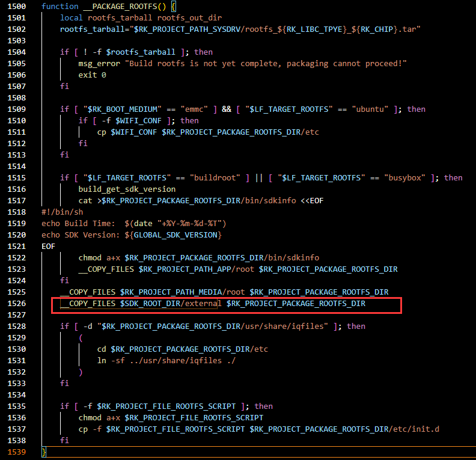Click $RK_PROJECT_PATH_SYSDRV on line 1502
The width and height of the screenshot is (476, 460).
click(188, 29)
